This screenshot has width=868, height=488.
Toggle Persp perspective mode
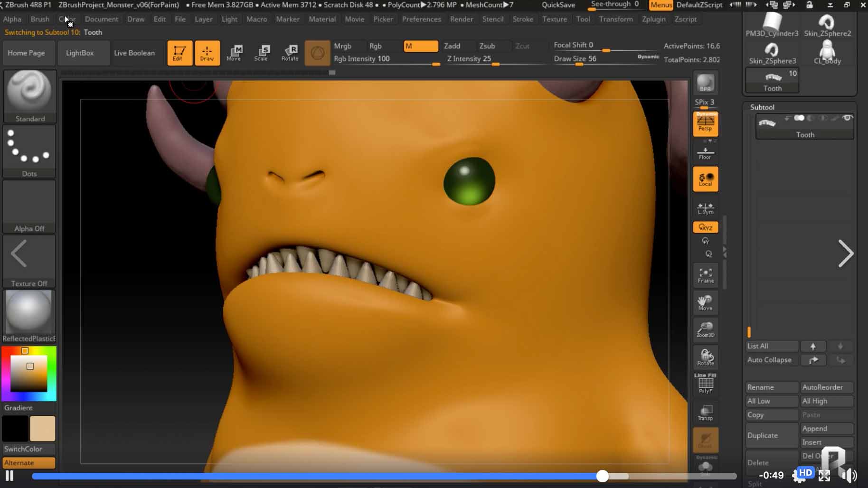tap(705, 124)
